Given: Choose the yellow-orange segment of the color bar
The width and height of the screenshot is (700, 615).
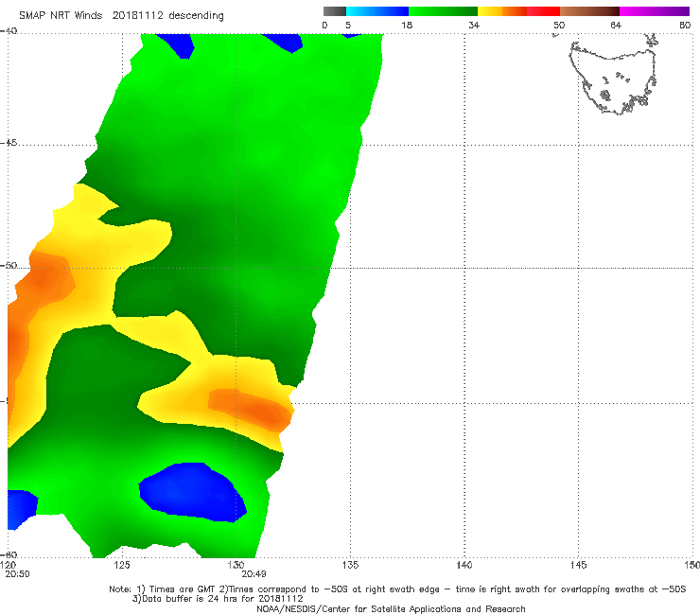Looking at the screenshot, I should tap(502, 11).
